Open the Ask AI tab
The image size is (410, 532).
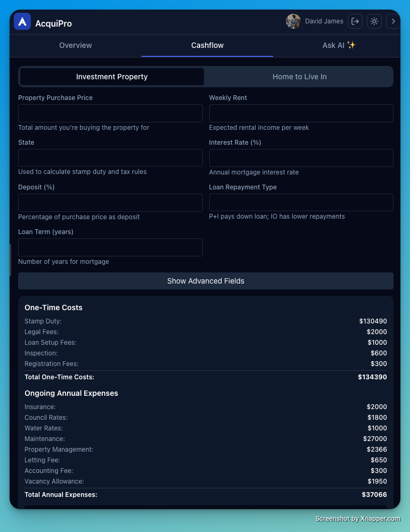[x=339, y=45]
